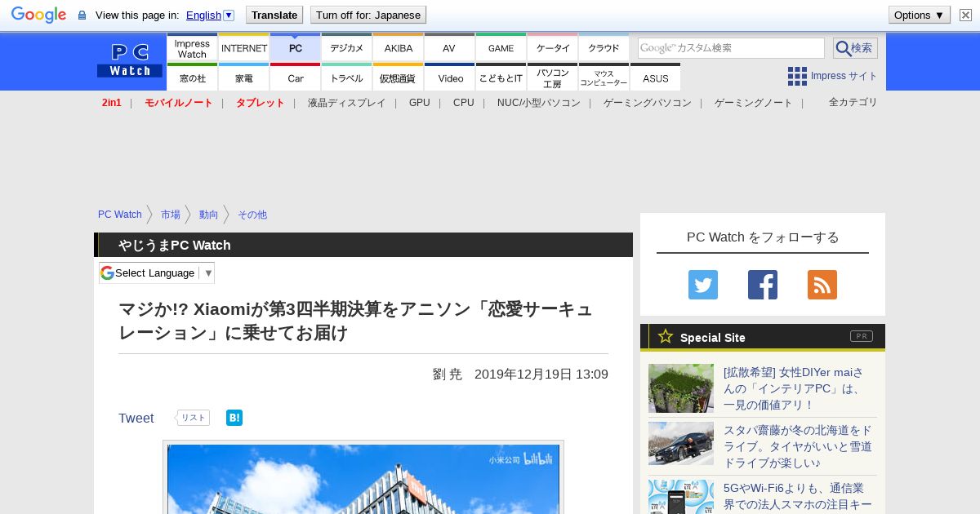Open the AKIBA tab
980x514 pixels.
coord(399,48)
